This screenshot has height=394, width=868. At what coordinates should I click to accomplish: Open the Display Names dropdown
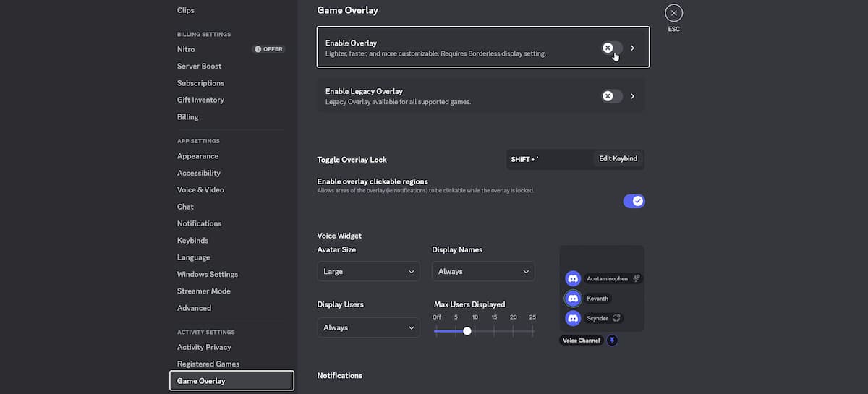[x=483, y=272]
